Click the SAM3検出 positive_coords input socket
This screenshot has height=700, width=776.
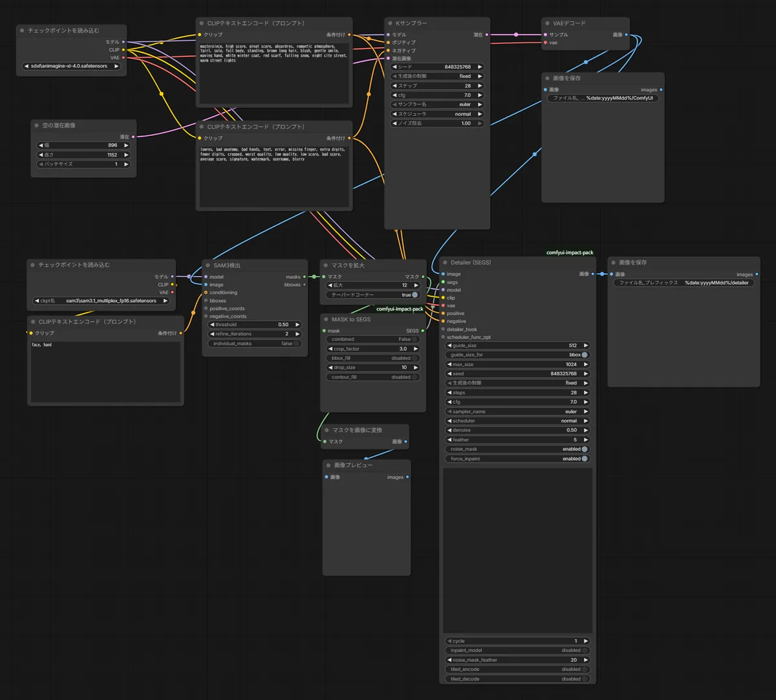tap(206, 309)
